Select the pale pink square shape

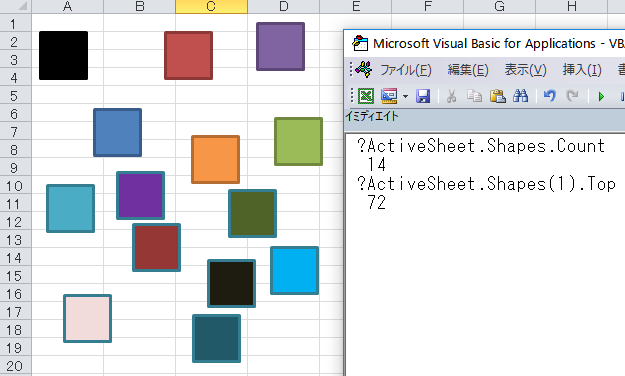pos(88,318)
